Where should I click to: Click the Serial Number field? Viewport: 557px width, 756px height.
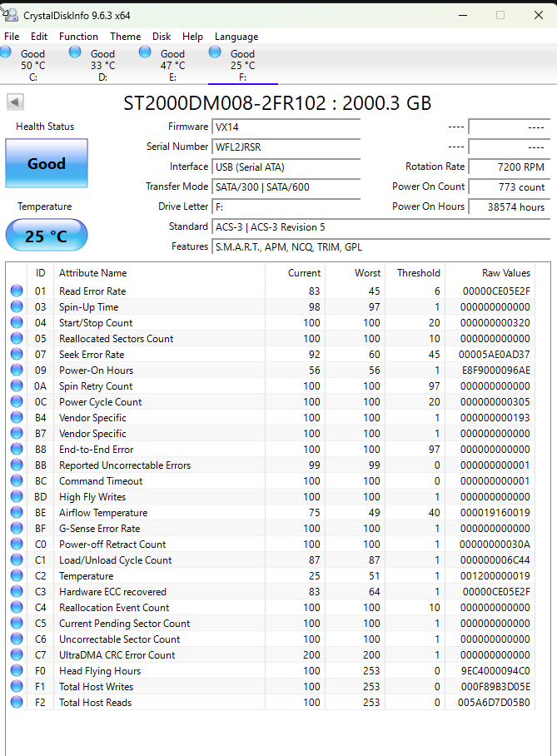pos(286,147)
